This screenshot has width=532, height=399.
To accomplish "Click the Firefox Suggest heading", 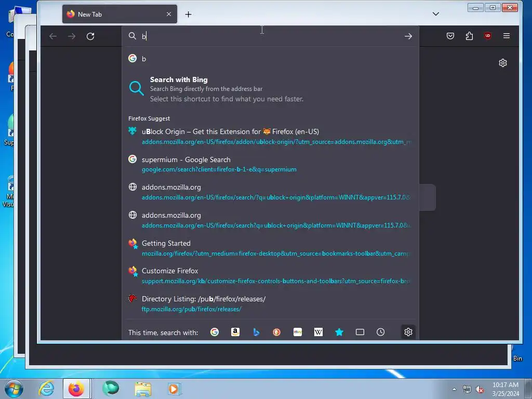I will (x=149, y=118).
